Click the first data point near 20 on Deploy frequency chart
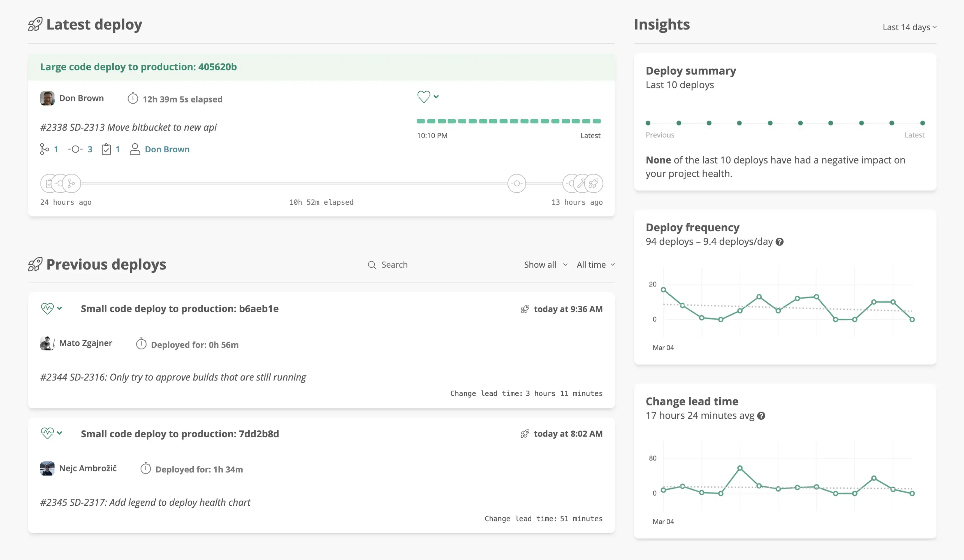The image size is (964, 560). [663, 290]
